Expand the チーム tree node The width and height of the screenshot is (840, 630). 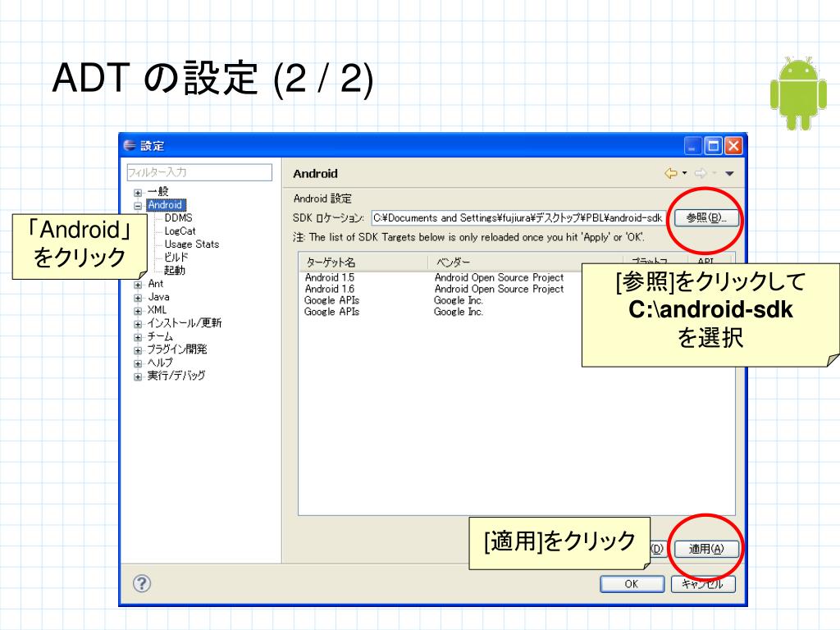pos(138,337)
